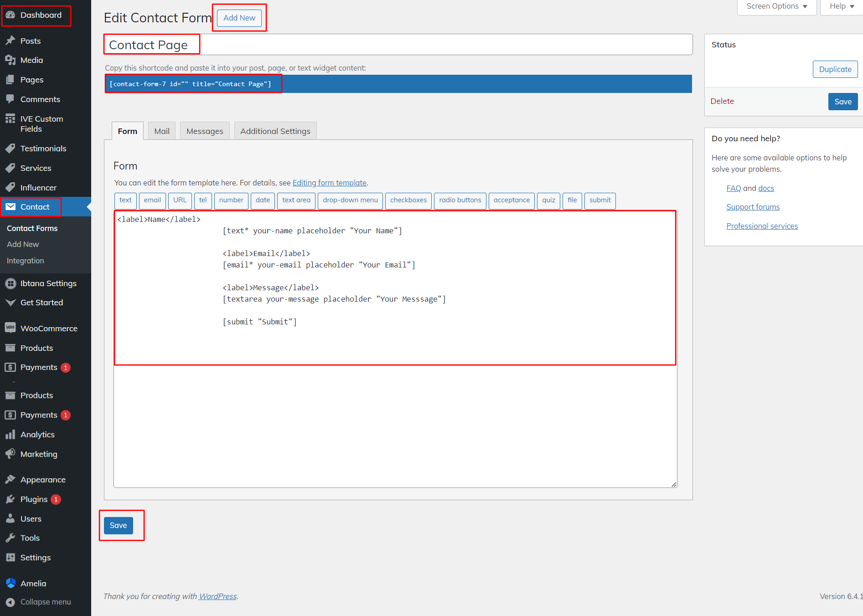This screenshot has width=863, height=616.
Task: Switch to the Mail tab
Action: pos(161,131)
